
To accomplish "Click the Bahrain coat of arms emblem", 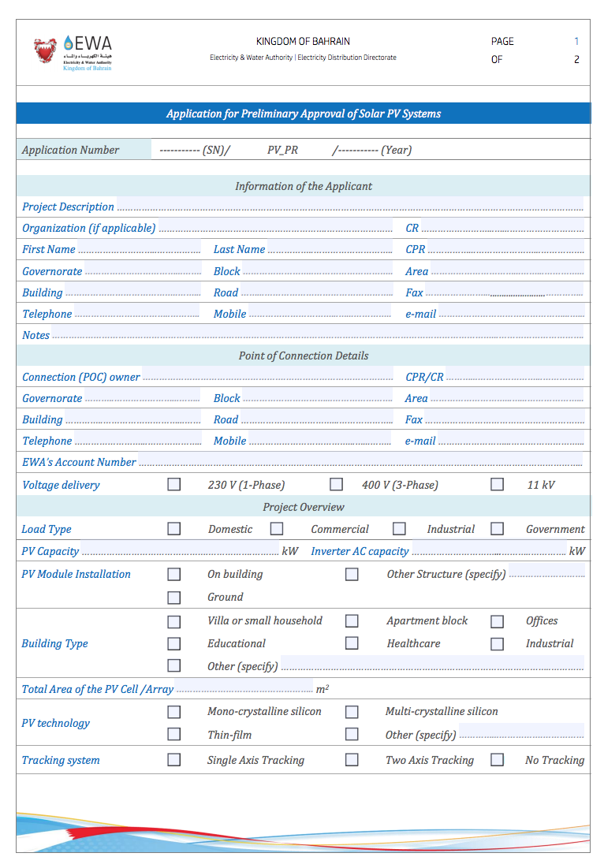I will 45,50.
